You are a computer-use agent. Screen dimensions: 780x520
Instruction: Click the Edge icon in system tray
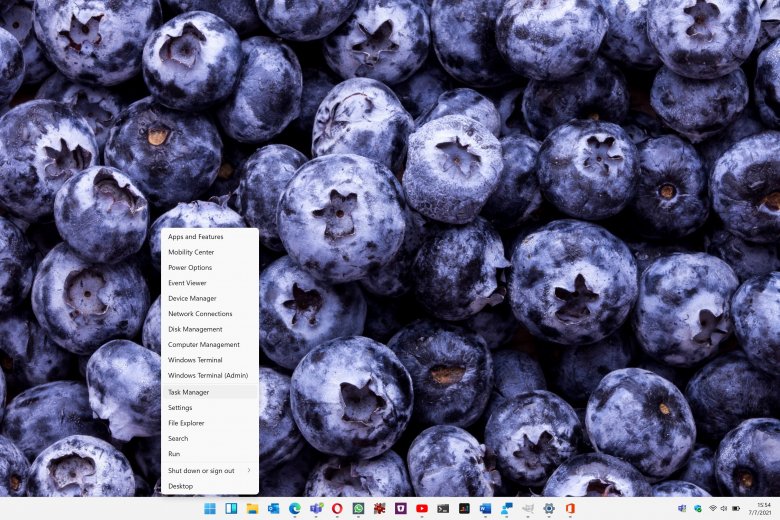tap(698, 509)
